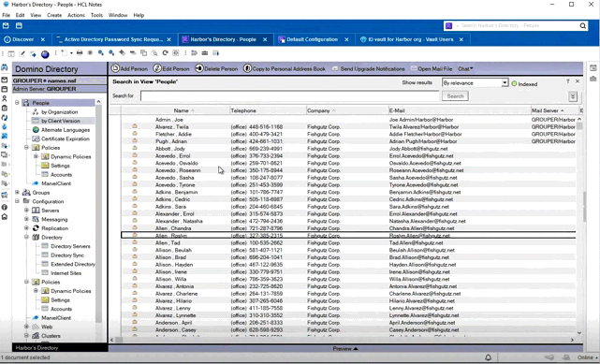Expand the Messaging tree node
This screenshot has height=364, width=600.
pos(26,219)
